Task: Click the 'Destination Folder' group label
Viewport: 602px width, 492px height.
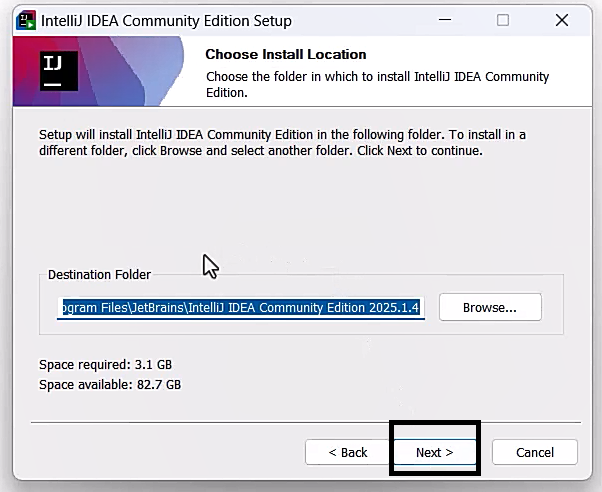Action: 99,275
